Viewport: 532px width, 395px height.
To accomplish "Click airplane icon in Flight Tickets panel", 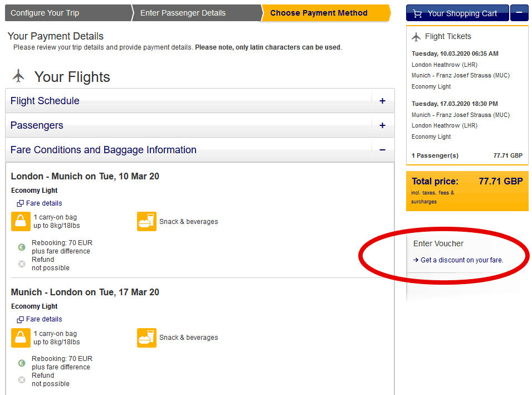I will [416, 36].
